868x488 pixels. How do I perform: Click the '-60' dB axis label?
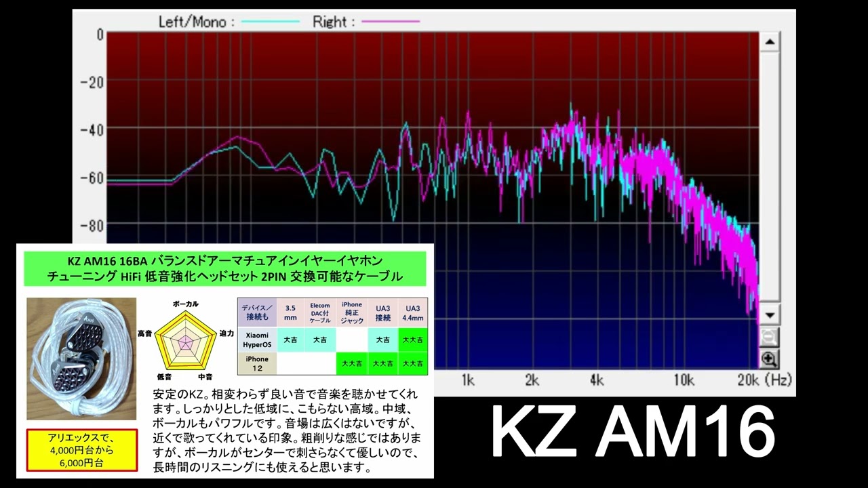(91, 178)
